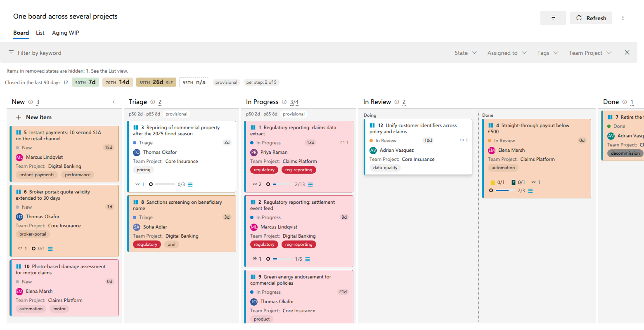Click the 85th percentile 26d SLE chip
This screenshot has height=330, width=644.
tap(156, 82)
